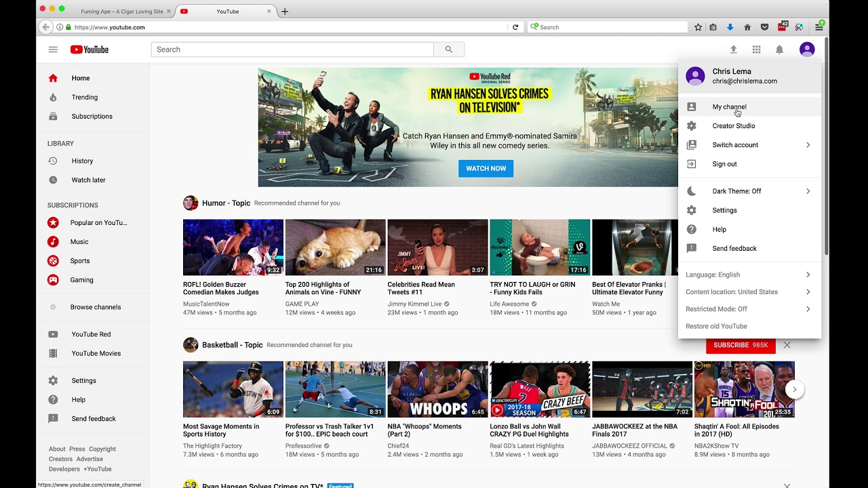Expand Restricted Mode: Off setting
The height and width of the screenshot is (488, 868).
click(749, 309)
